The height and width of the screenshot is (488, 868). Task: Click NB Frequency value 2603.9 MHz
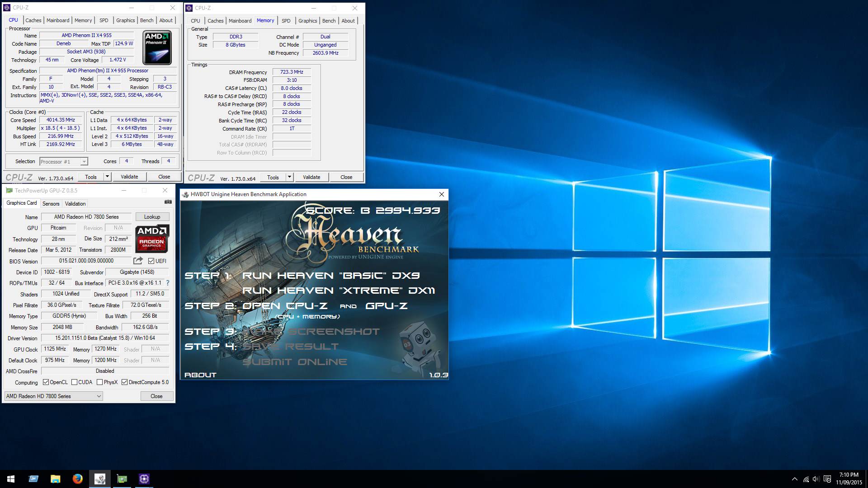click(325, 53)
